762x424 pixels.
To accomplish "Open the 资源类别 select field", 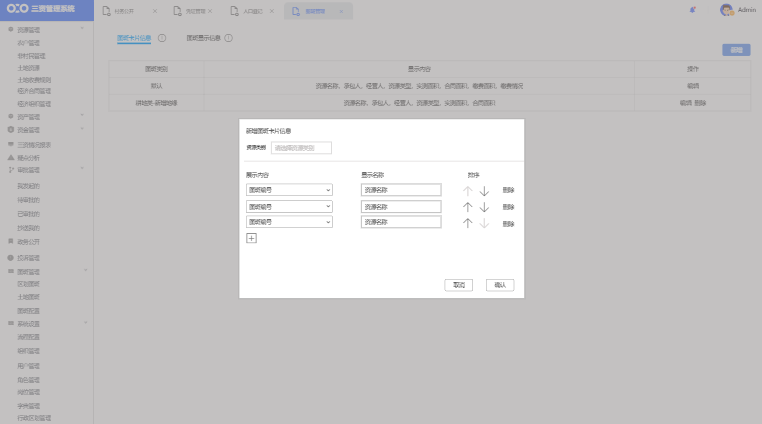I will coord(301,148).
